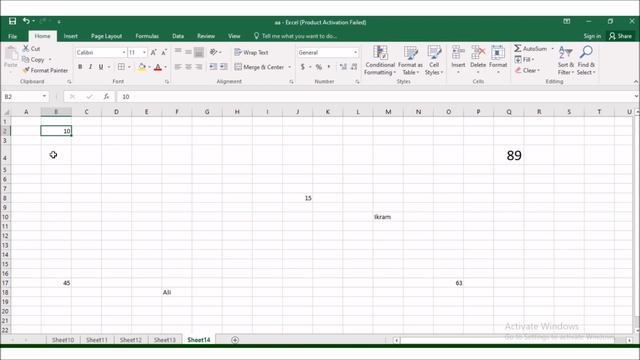Increase the font size
The width and height of the screenshot is (640, 360).
pyautogui.click(x=153, y=52)
